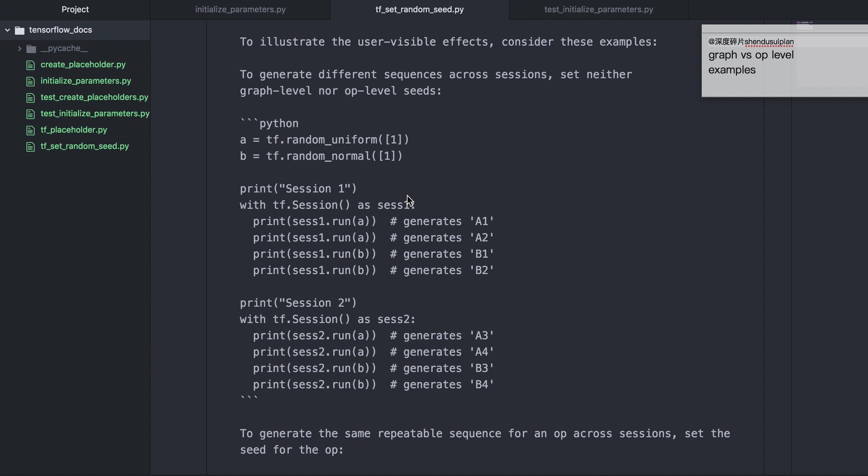Collapse the tensorflow_docs project folder chevron

tap(7, 30)
